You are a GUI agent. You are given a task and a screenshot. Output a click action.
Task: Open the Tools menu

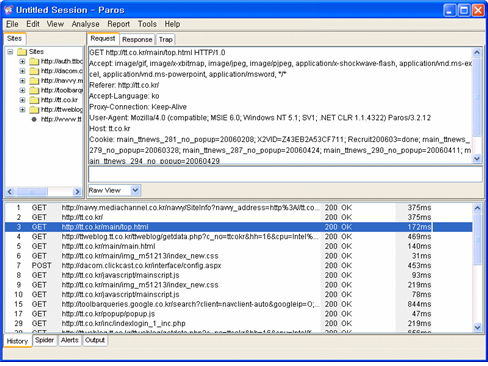(147, 24)
